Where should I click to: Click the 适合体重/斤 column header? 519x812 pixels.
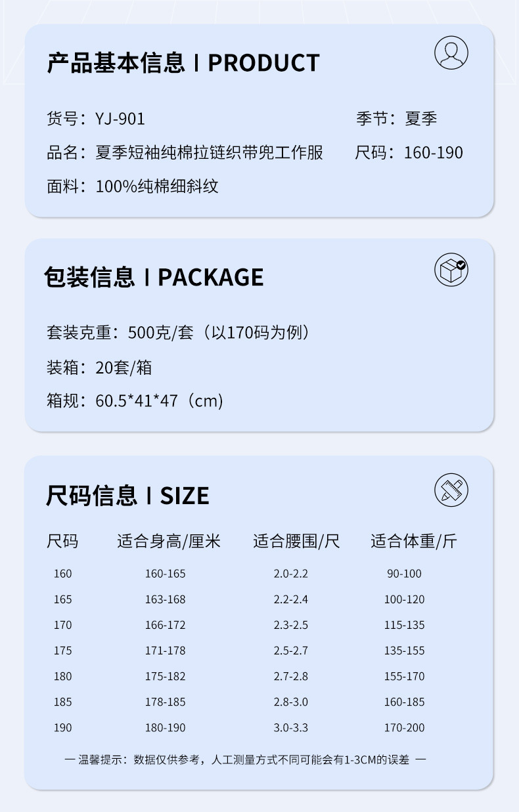413,542
